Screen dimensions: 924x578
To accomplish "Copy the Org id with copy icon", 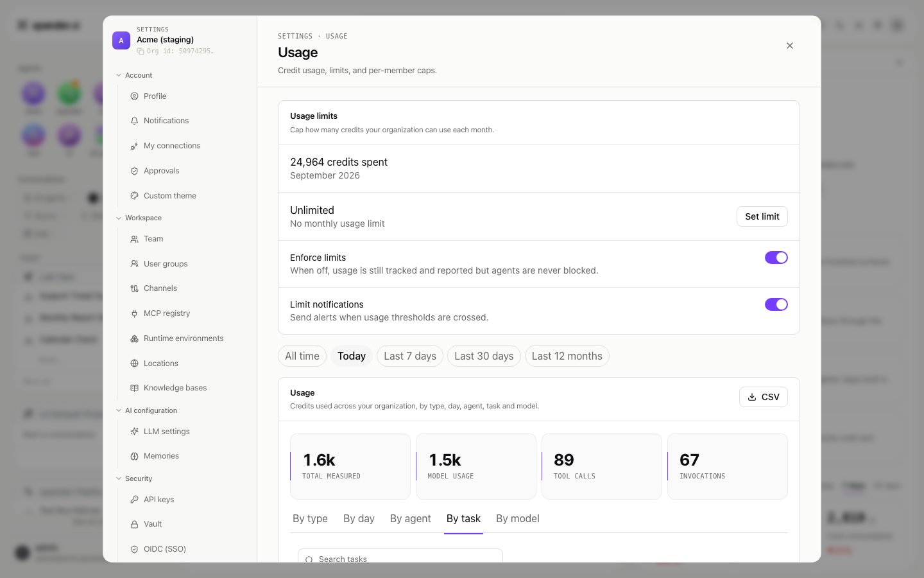I will 141,51.
